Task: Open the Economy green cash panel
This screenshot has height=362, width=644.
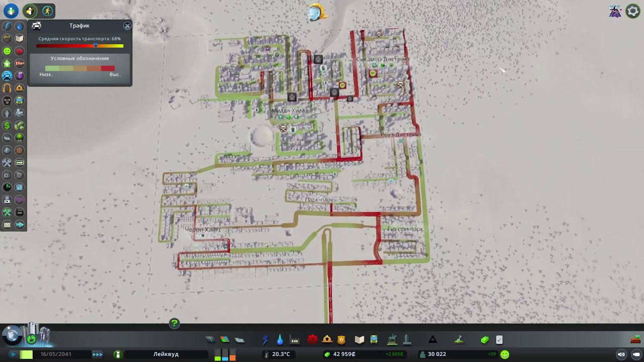Action: [x=485, y=340]
